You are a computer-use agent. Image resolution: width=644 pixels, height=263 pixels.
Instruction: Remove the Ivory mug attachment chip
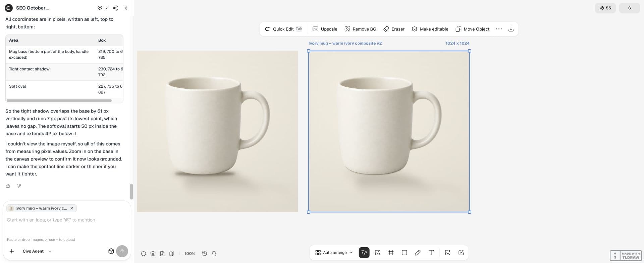coord(72,208)
